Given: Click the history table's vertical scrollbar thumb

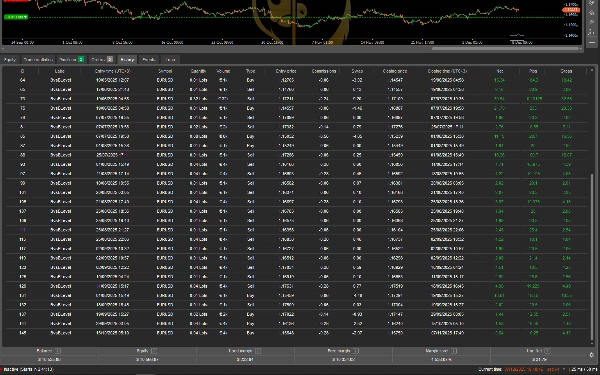Looking at the screenshot, I should (x=593, y=257).
